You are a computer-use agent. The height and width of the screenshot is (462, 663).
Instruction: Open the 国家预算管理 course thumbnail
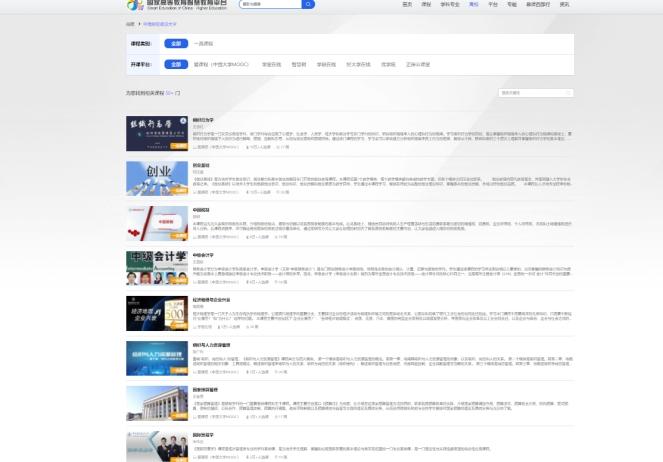[156, 402]
